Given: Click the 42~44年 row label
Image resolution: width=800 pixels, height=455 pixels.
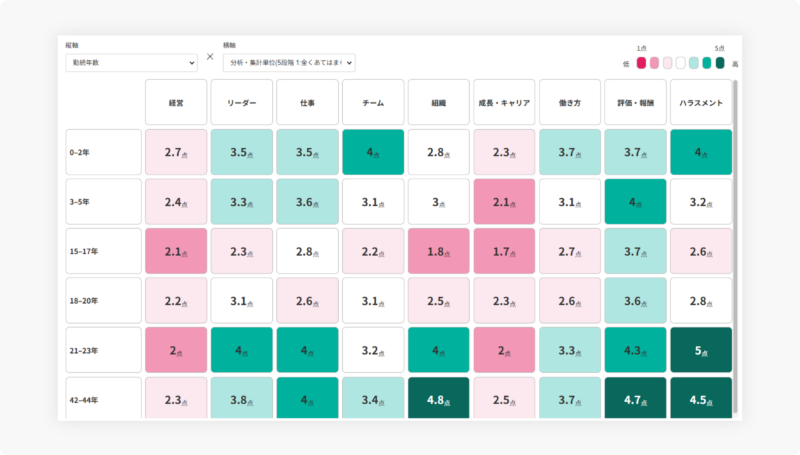Looking at the screenshot, I should coord(104,399).
